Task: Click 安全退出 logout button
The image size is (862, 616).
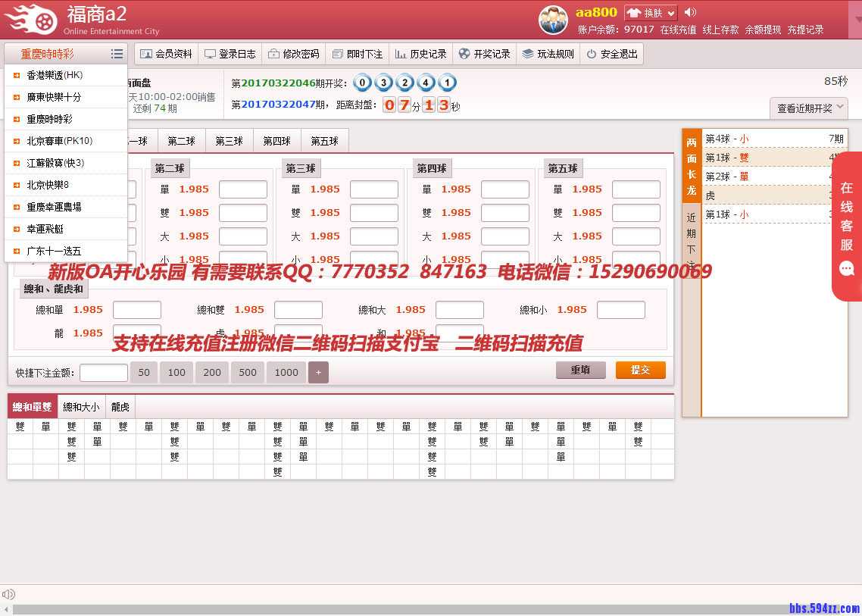Action: [611, 54]
